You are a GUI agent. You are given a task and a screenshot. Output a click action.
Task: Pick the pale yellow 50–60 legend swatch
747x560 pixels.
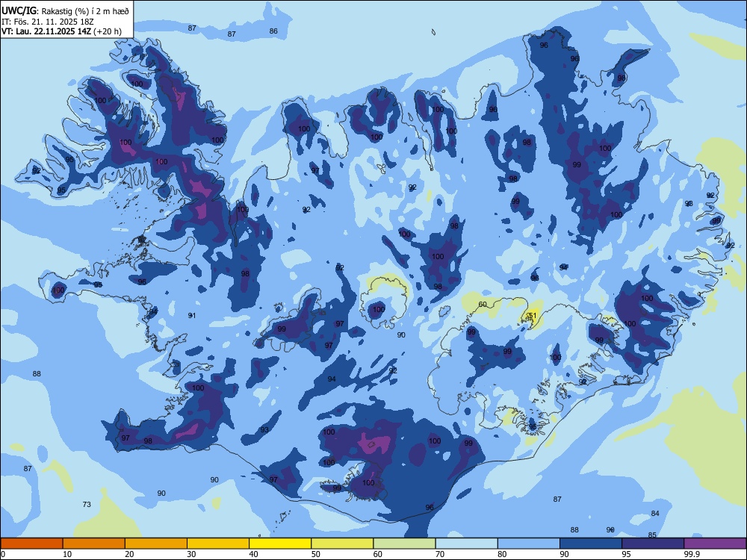[x=343, y=544]
